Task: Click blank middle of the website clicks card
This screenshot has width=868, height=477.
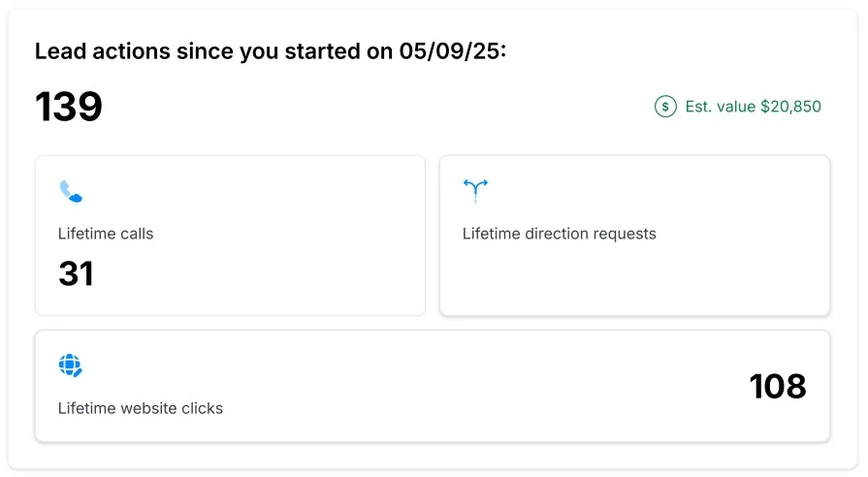Action: click(x=436, y=386)
